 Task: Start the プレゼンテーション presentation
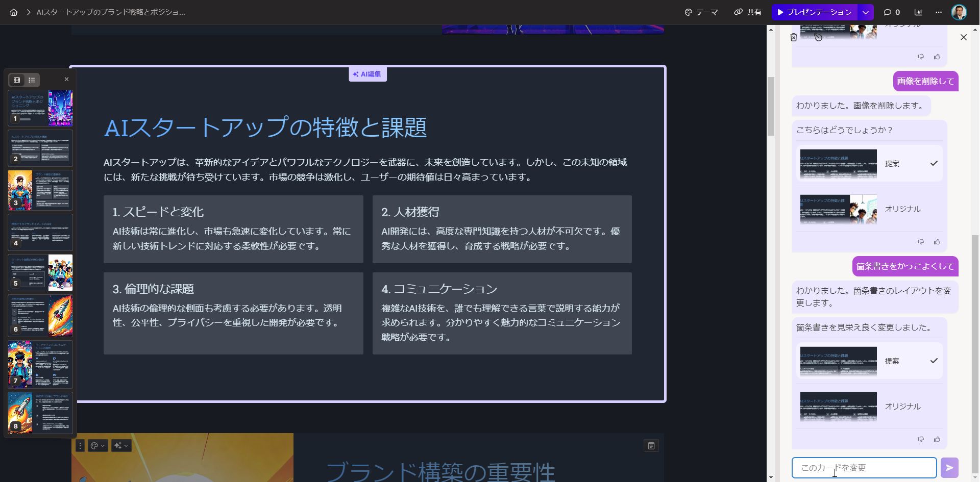pyautogui.click(x=815, y=12)
